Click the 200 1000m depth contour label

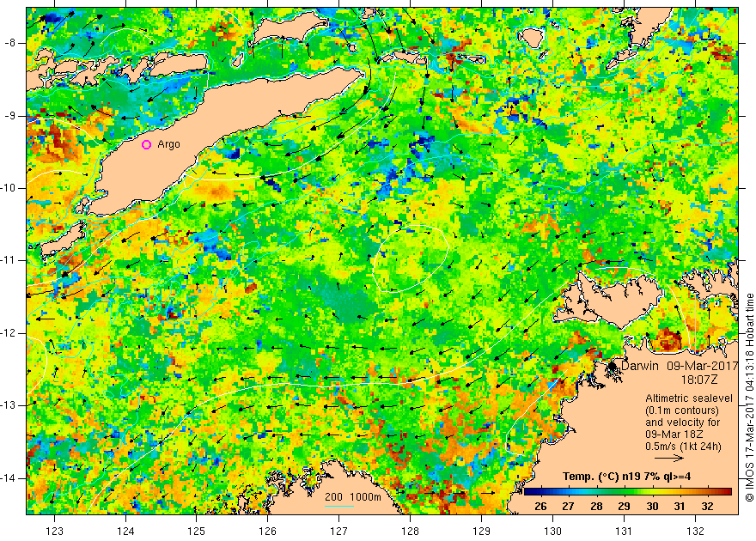353,497
